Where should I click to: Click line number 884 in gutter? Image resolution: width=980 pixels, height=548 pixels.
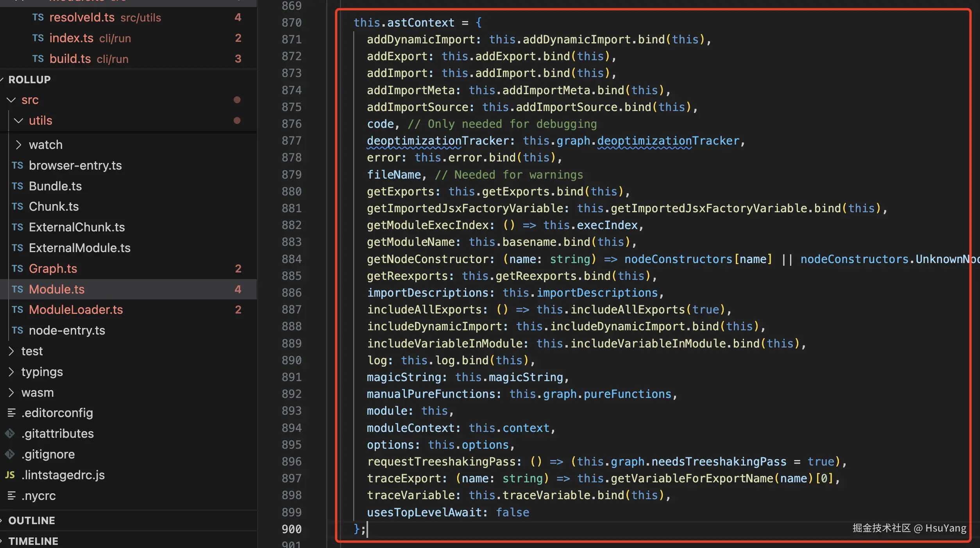pos(291,259)
